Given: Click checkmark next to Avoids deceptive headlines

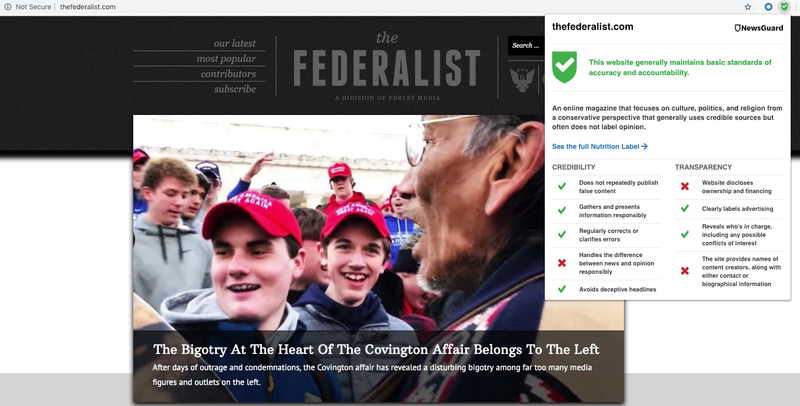Looking at the screenshot, I should click(x=562, y=289).
